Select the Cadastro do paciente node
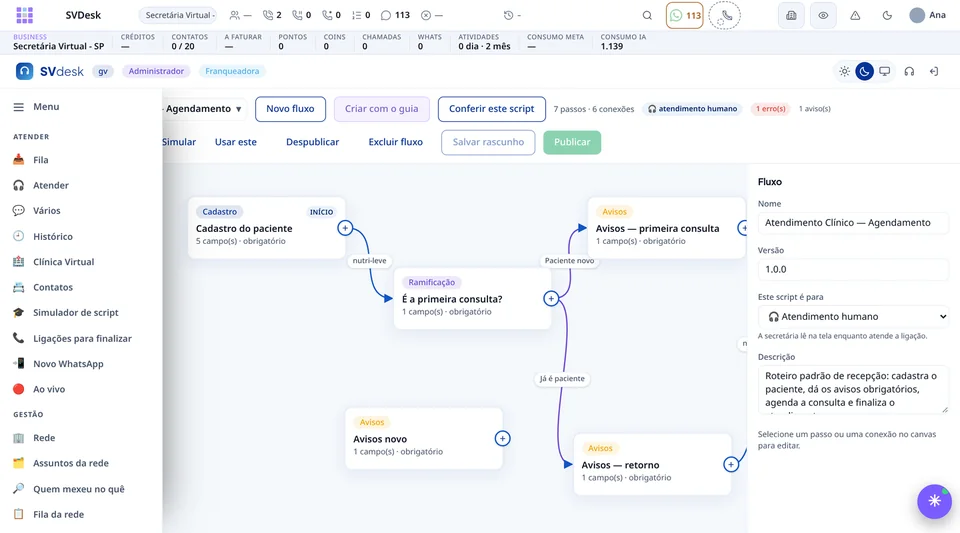 point(266,228)
